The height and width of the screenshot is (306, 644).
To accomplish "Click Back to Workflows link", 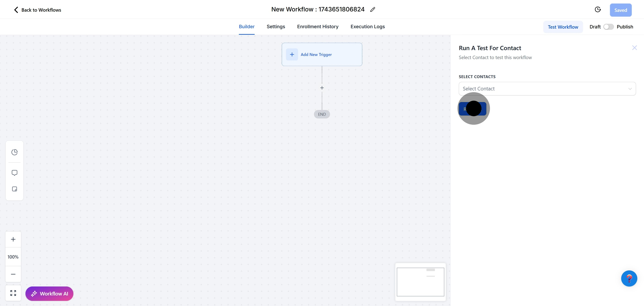I will pyautogui.click(x=38, y=10).
